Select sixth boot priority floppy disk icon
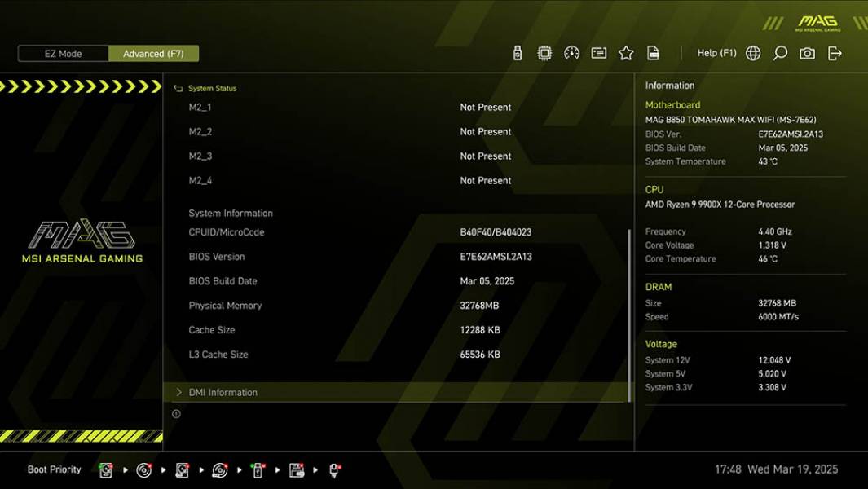868x489 pixels. [x=297, y=470]
